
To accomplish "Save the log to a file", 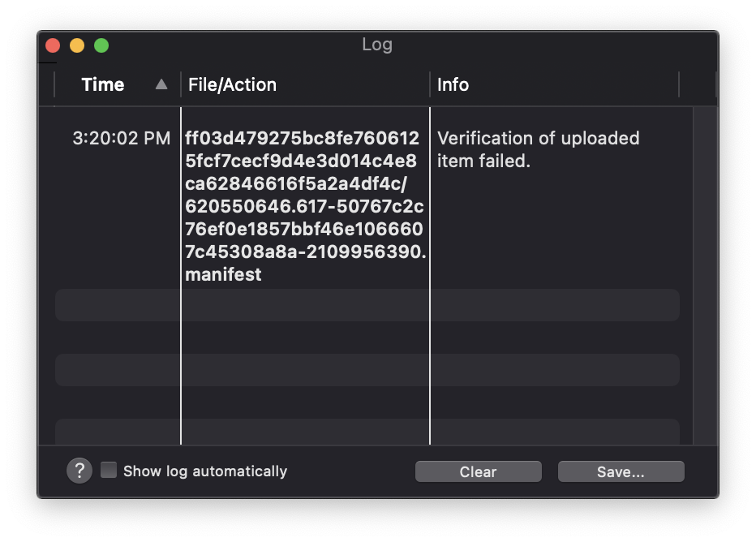I will (621, 471).
